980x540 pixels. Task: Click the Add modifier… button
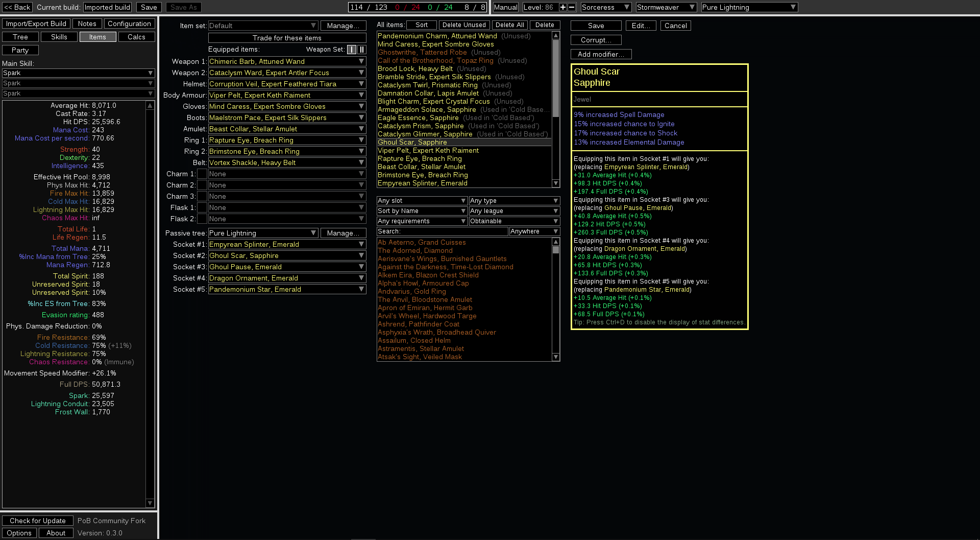[x=601, y=54]
